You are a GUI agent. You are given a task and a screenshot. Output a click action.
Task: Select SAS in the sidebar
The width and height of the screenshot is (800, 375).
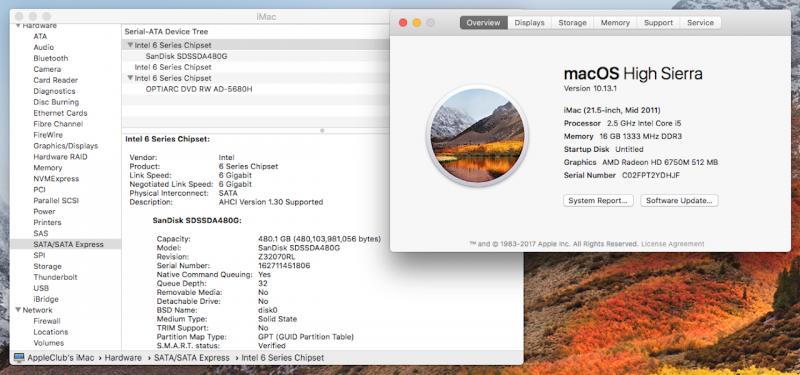click(x=41, y=233)
